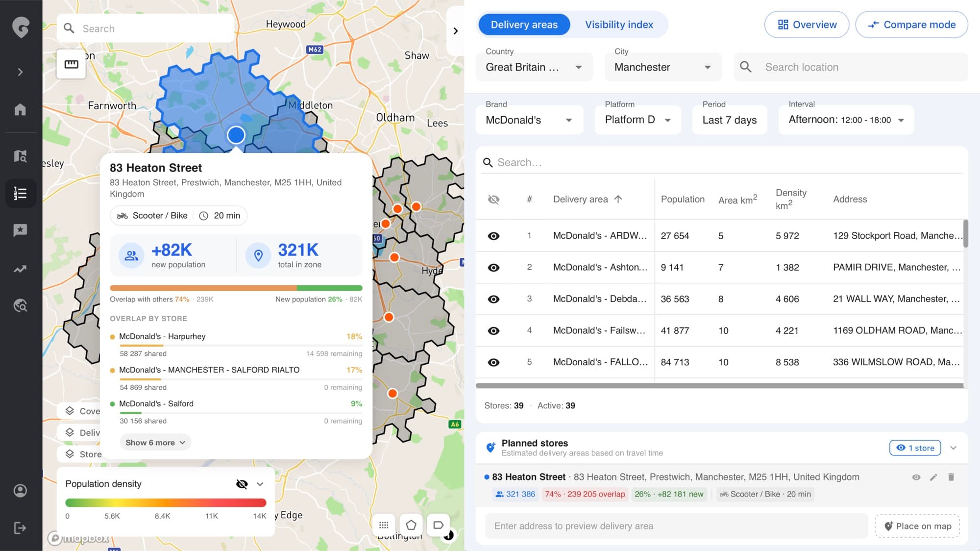Collapse the map panel with the arrow
This screenshot has width=980, height=551.
pos(456,31)
